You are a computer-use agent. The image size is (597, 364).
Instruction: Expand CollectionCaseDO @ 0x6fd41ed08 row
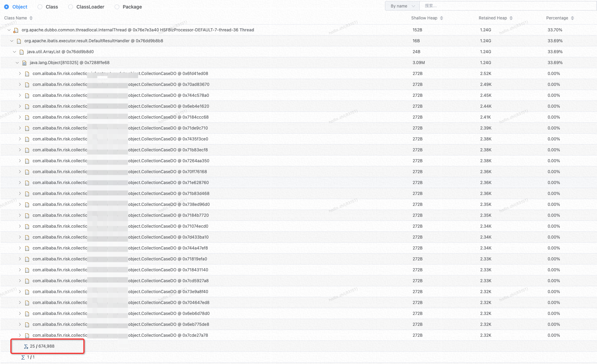coord(20,74)
